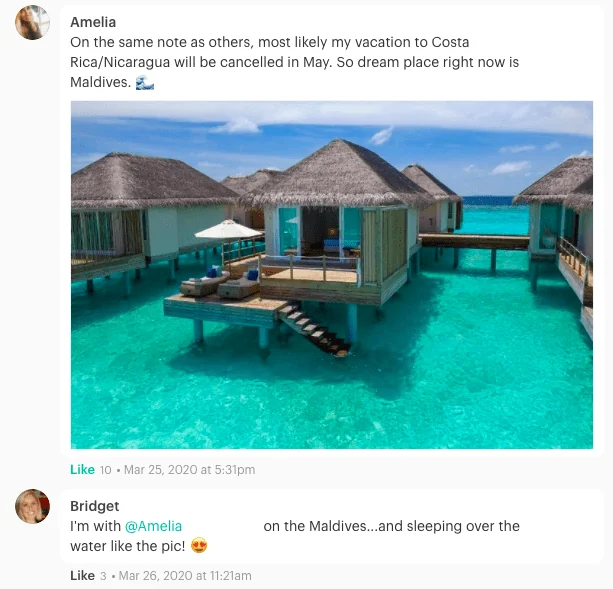This screenshot has height=589, width=613.
Task: Like Amelia's Maldives post
Action: click(x=82, y=469)
